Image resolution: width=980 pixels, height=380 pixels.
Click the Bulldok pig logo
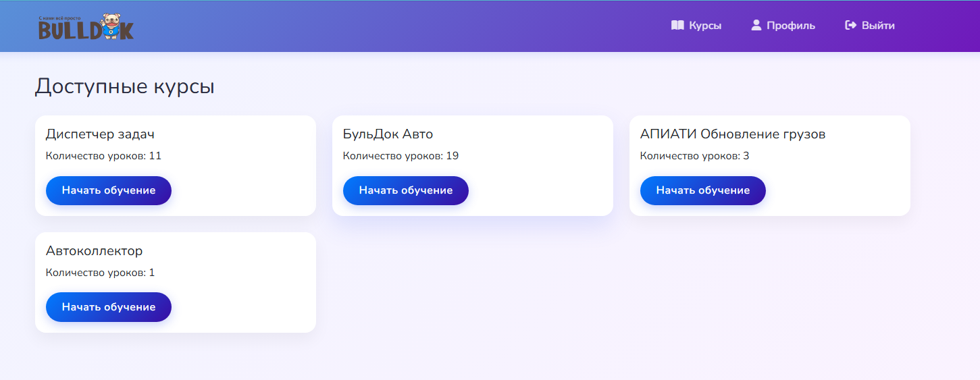pyautogui.click(x=86, y=26)
